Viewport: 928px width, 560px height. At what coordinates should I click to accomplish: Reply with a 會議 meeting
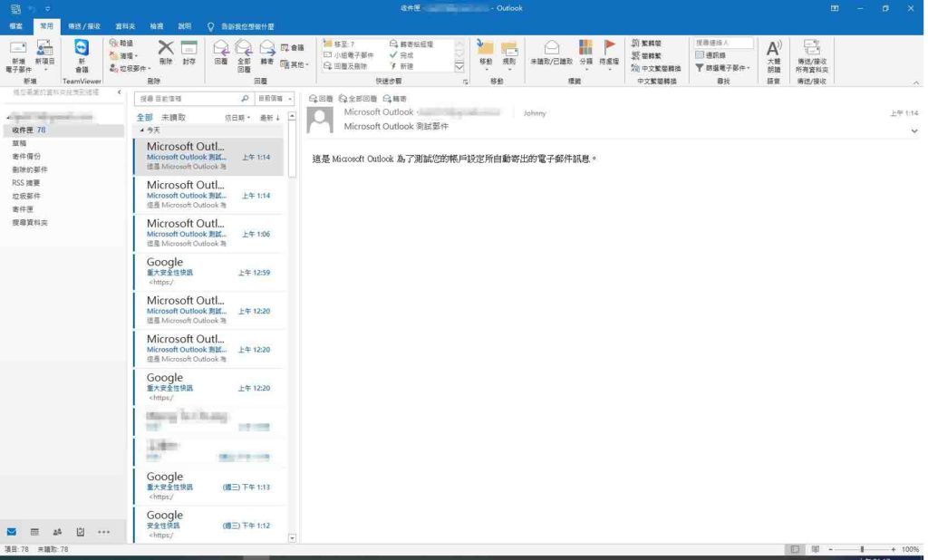tap(293, 47)
